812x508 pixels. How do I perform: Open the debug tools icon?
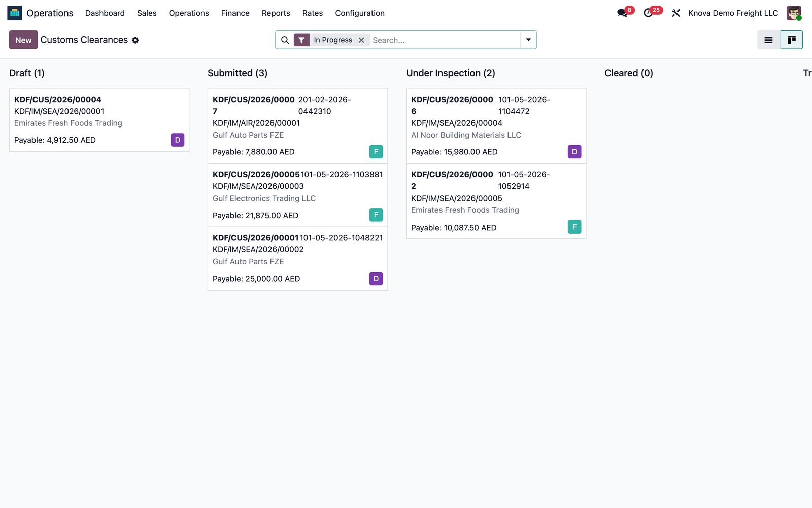point(676,13)
